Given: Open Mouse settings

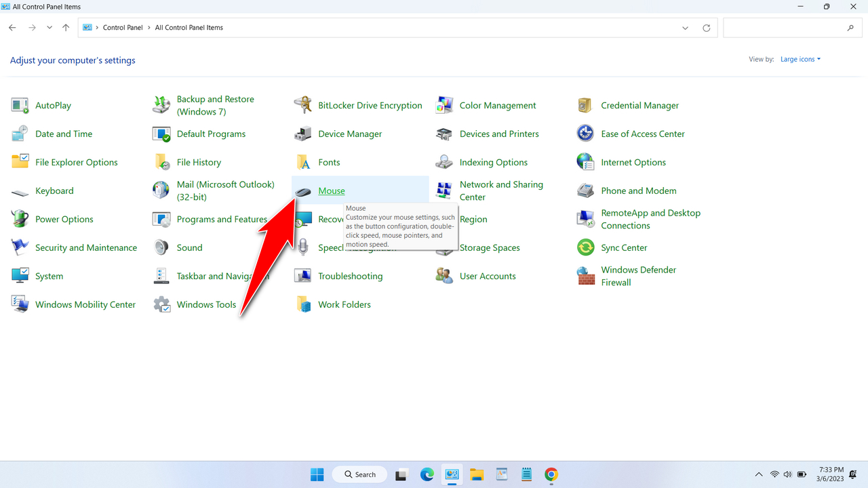Looking at the screenshot, I should coord(332,190).
